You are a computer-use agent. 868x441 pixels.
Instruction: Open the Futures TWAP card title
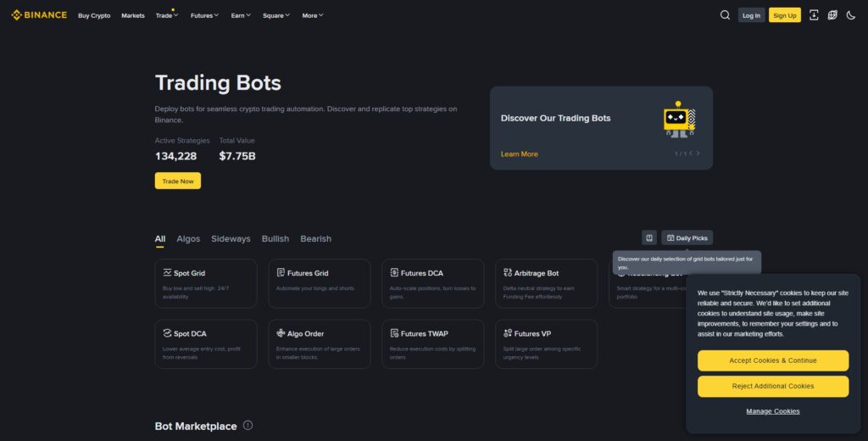[x=425, y=333]
